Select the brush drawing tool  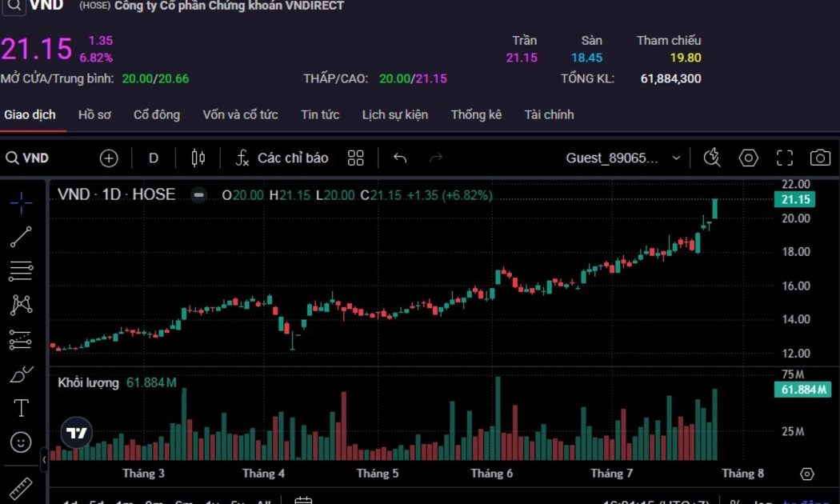pos(22,374)
